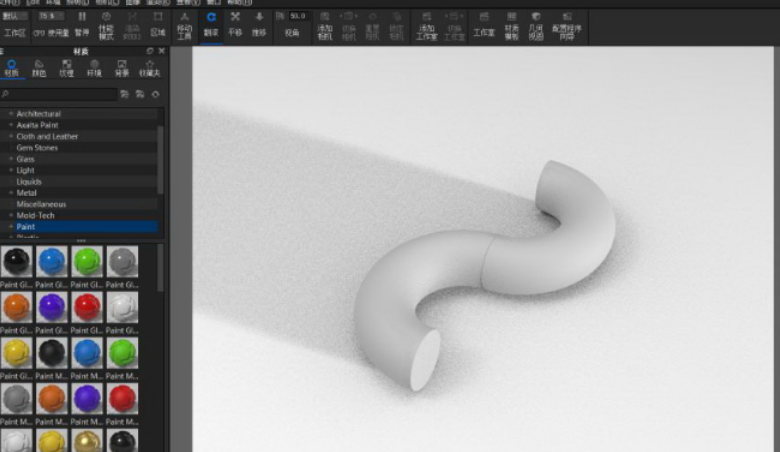
Task: Activate the Pan (平移) camera tool
Action: (235, 23)
